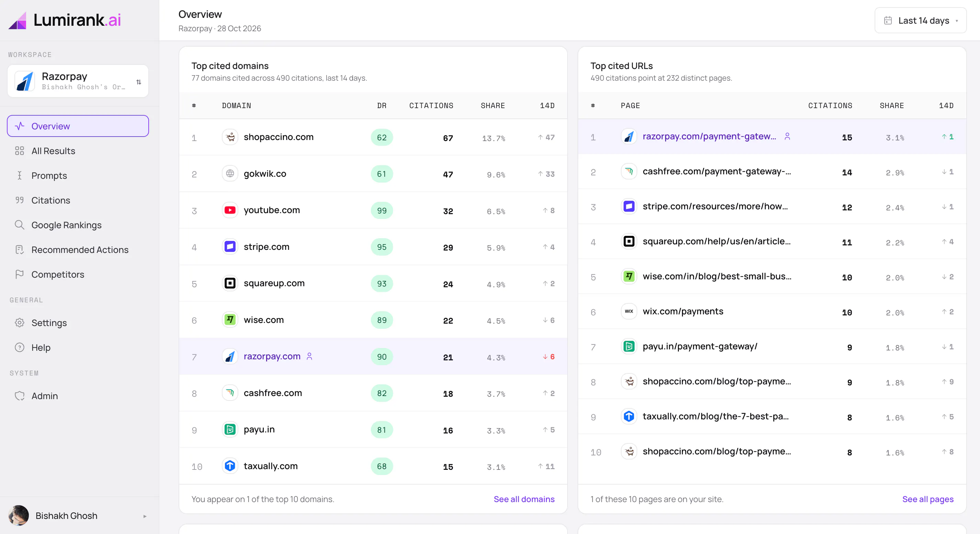This screenshot has width=980, height=534.
Task: Click the SHARE column header in URLs table
Action: pos(892,106)
